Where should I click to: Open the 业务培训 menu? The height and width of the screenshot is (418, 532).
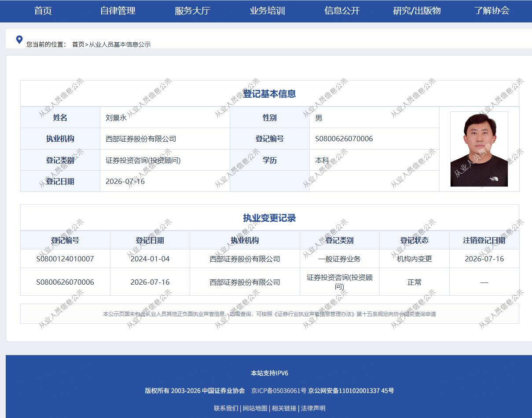pos(268,11)
